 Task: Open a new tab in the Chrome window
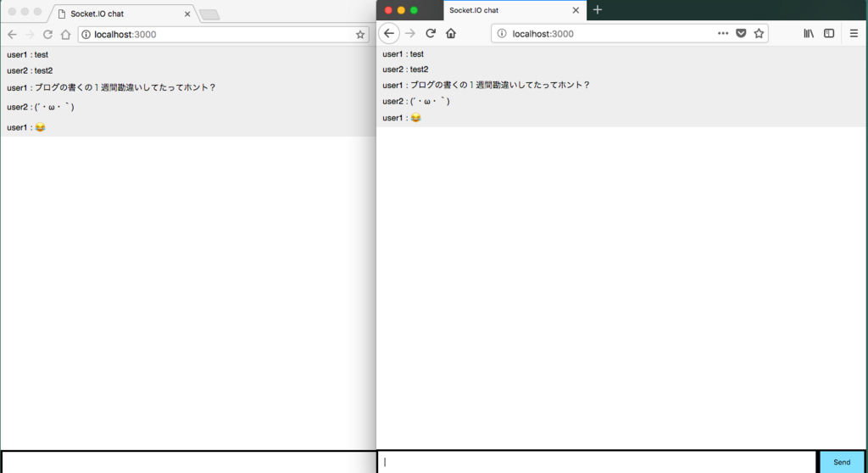pyautogui.click(x=209, y=15)
